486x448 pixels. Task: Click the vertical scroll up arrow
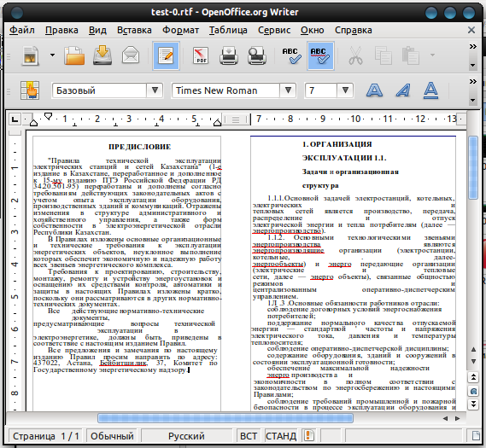[473, 350]
